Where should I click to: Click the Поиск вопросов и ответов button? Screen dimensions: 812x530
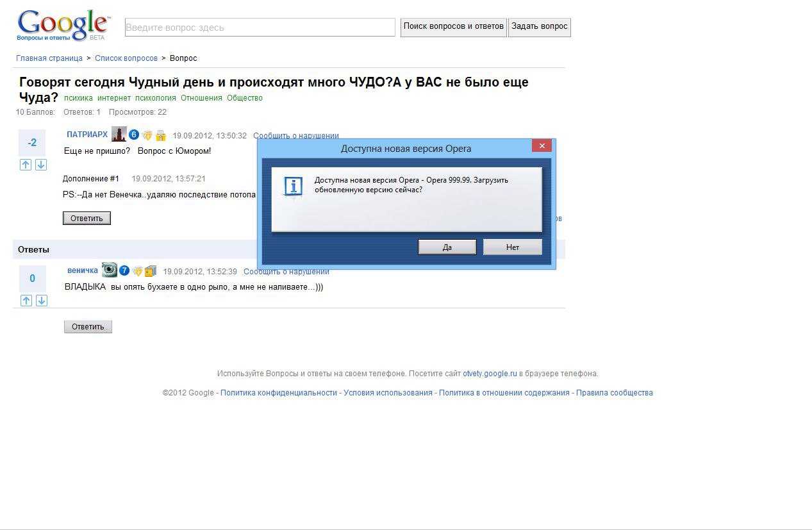coord(454,27)
